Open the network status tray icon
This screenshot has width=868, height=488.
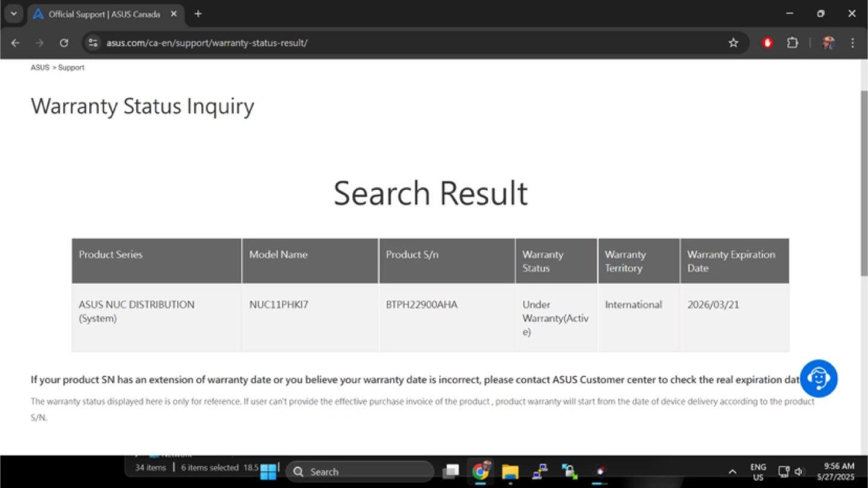coord(784,472)
